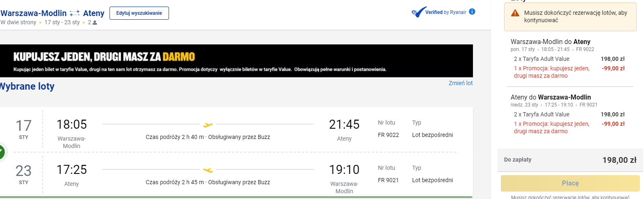Click the Warszawa-Modlin do Ateny summary heading
Image resolution: width=644 pixels, height=199 pixels.
click(550, 42)
